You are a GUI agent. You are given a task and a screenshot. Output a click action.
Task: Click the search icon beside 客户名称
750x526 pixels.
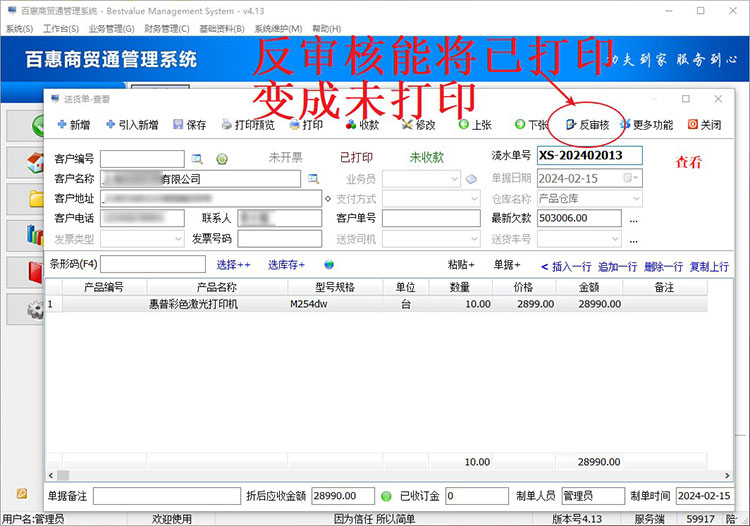(x=313, y=179)
